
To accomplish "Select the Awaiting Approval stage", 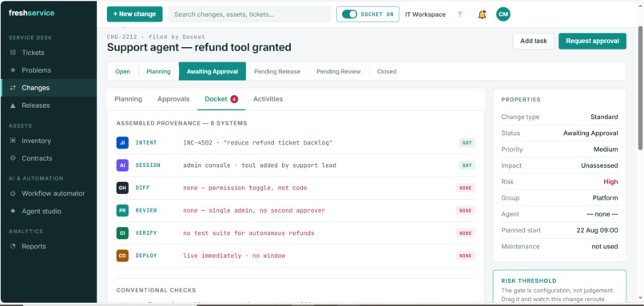I will (x=213, y=71).
